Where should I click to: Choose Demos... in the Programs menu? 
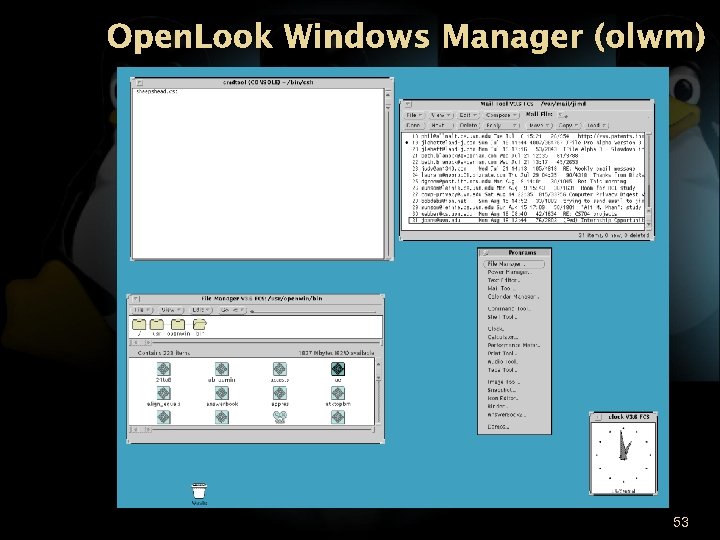click(x=498, y=427)
